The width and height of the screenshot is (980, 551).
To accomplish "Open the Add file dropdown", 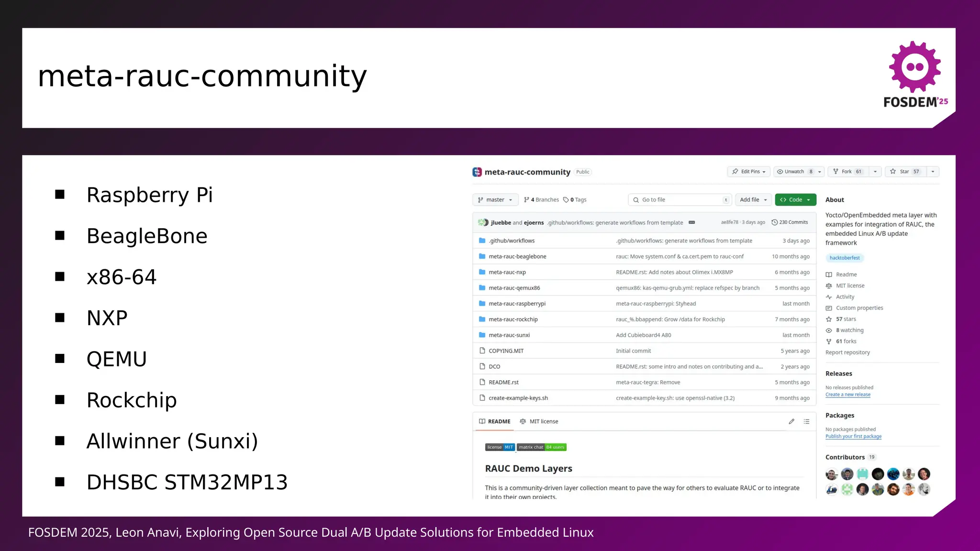I will pyautogui.click(x=753, y=200).
